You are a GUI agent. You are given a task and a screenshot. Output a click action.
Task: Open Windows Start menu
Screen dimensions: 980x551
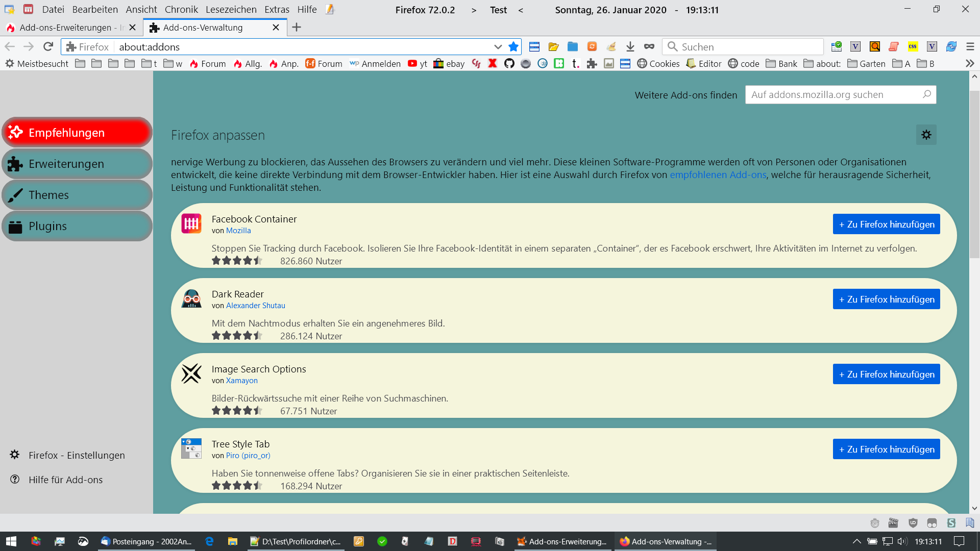(11, 541)
